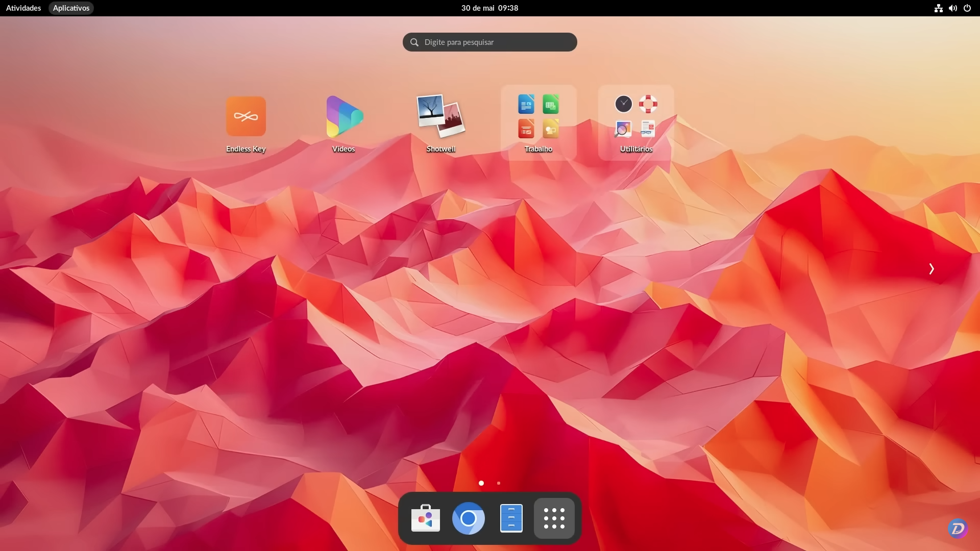Select the Aplicativos tab
Screen dimensions: 980x551
[71, 8]
